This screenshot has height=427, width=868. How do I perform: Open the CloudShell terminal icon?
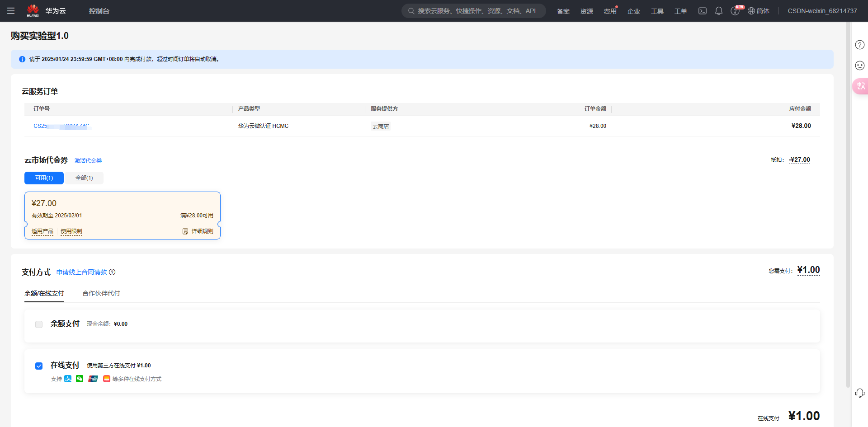point(702,11)
